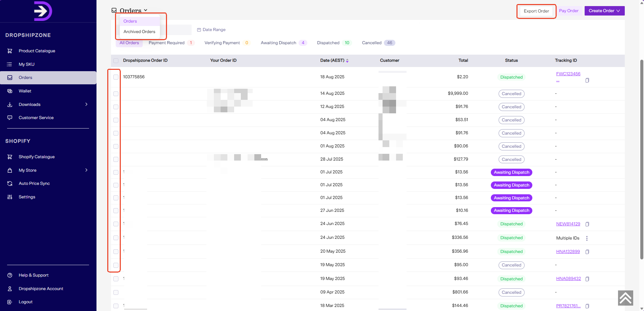Click the Downloads arrow icon in sidebar
This screenshot has height=311, width=644.
pyautogui.click(x=10, y=105)
